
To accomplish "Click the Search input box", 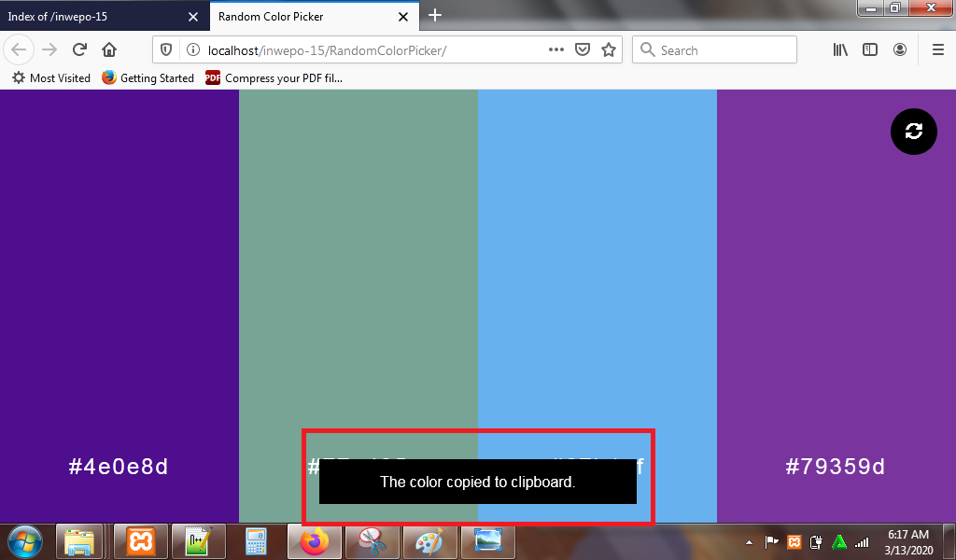I will 714,50.
